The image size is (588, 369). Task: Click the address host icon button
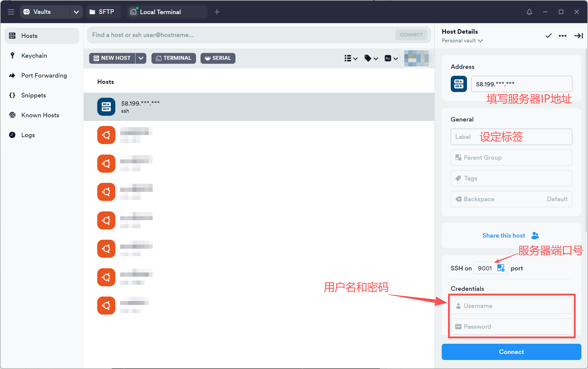459,84
